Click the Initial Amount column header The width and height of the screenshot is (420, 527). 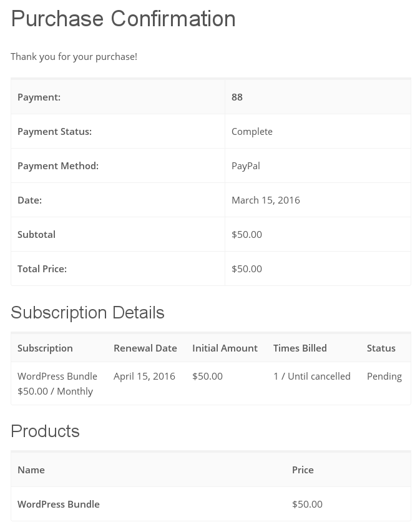[x=225, y=348]
